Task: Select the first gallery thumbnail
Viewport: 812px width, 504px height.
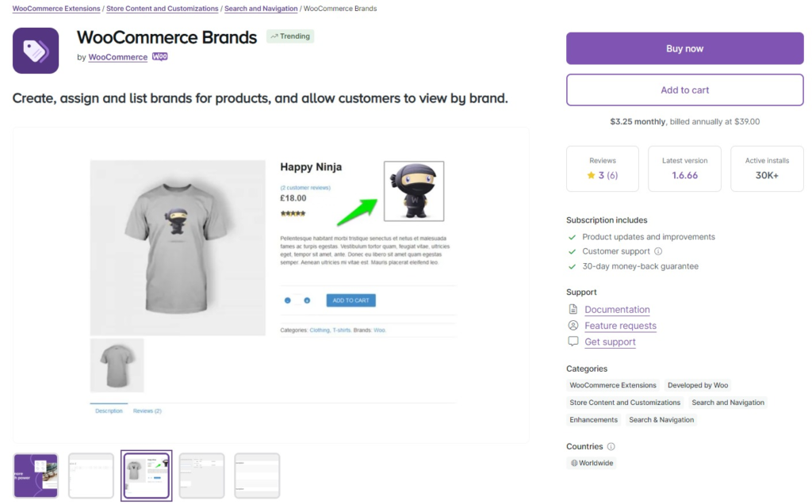Action: click(x=34, y=475)
